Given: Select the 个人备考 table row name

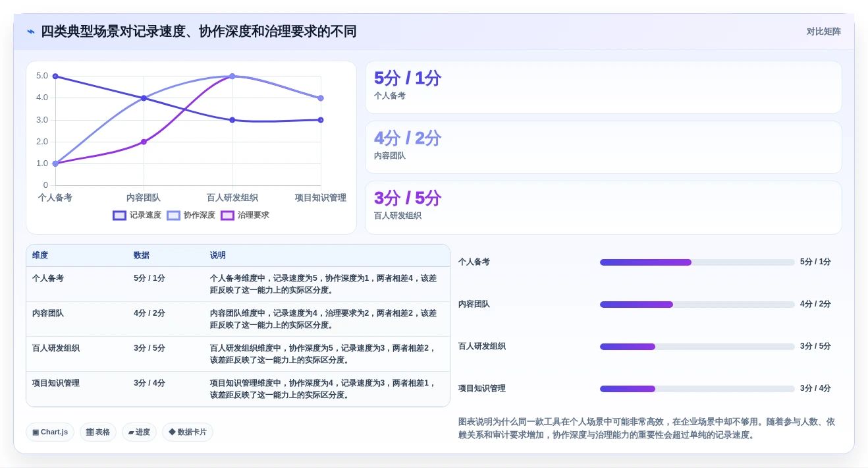Looking at the screenshot, I should pyautogui.click(x=48, y=278).
